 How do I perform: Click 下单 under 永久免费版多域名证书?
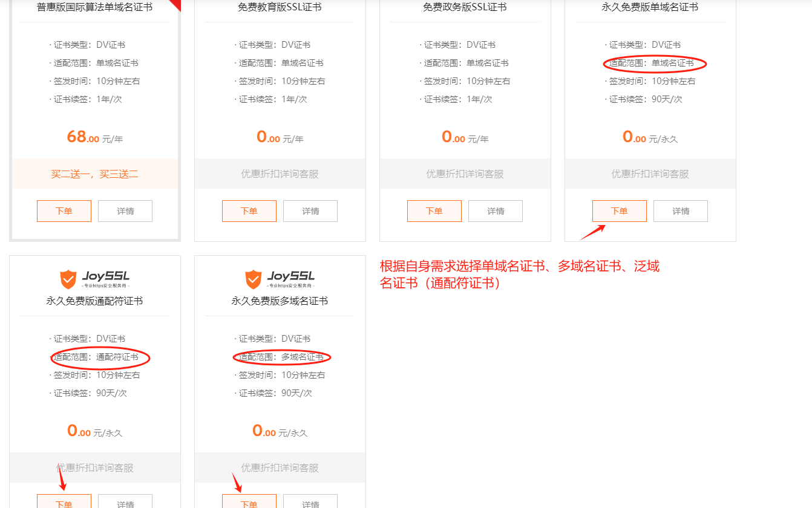[x=249, y=501]
